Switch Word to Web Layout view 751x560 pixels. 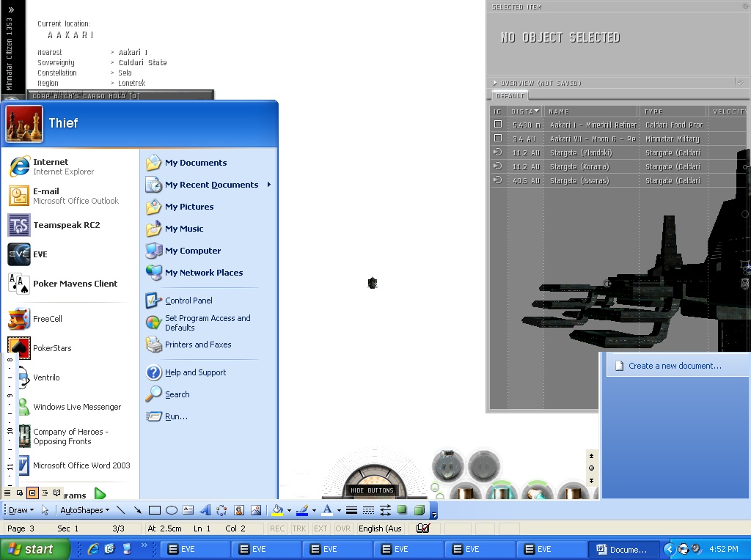[20, 493]
